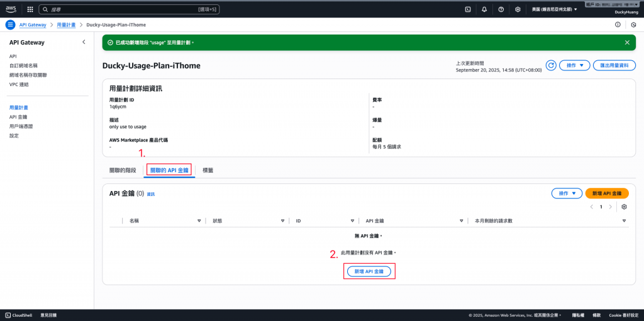Open the top bar settings gear
This screenshot has width=644, height=321.
(518, 9)
